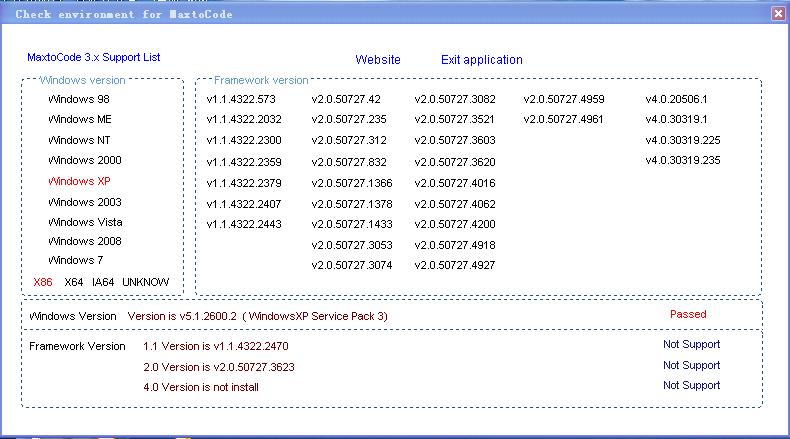
Task: Click framework version v1.1.4322.2359
Action: coord(244,162)
